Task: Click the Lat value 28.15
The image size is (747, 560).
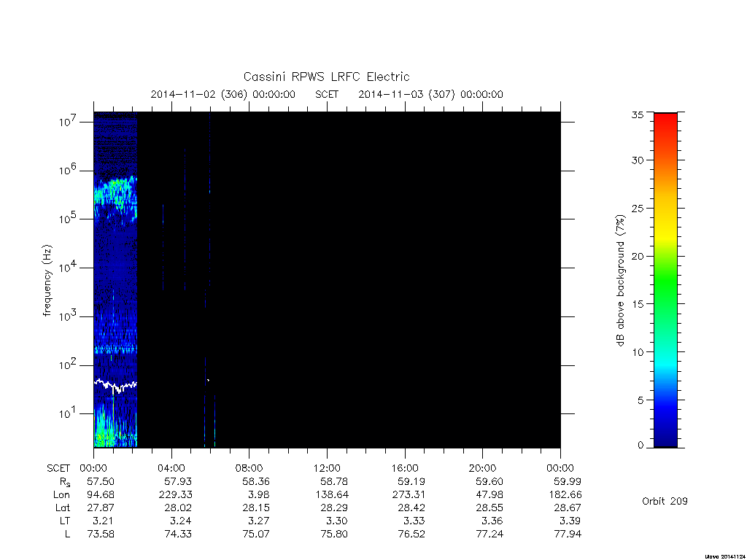Action: tap(256, 507)
